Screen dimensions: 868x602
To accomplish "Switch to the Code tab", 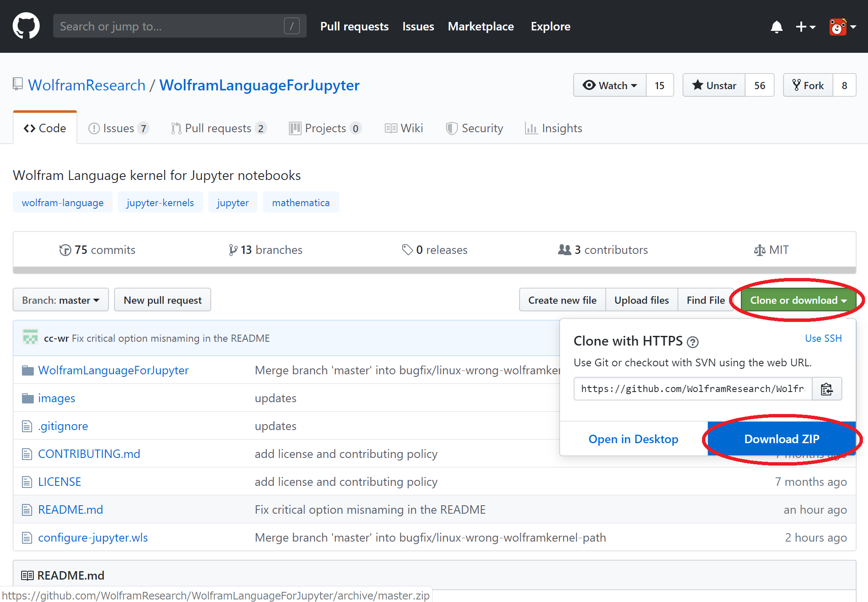I will 45,128.
